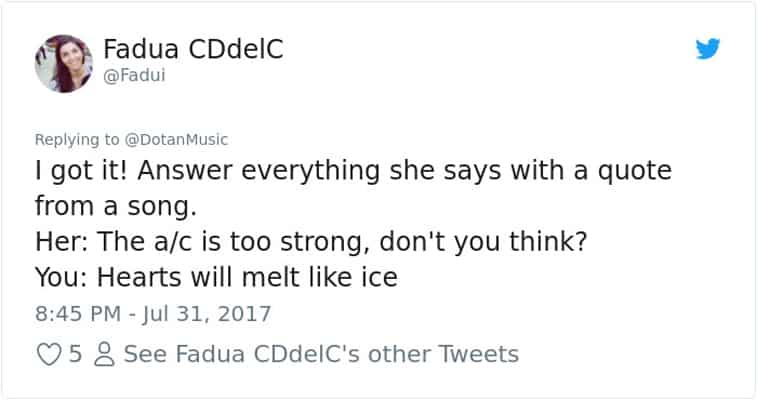Click the display name Fadua CDdelC
Image resolution: width=757 pixels, height=400 pixels.
click(190, 47)
